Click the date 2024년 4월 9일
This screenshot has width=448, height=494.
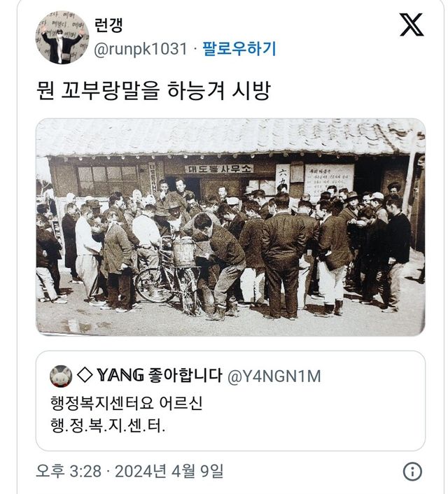tap(169, 472)
